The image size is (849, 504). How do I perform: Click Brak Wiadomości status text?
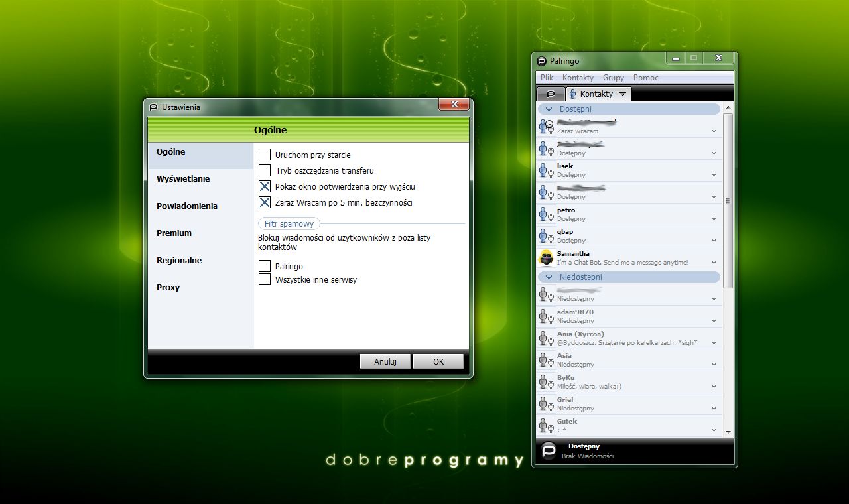pos(588,456)
